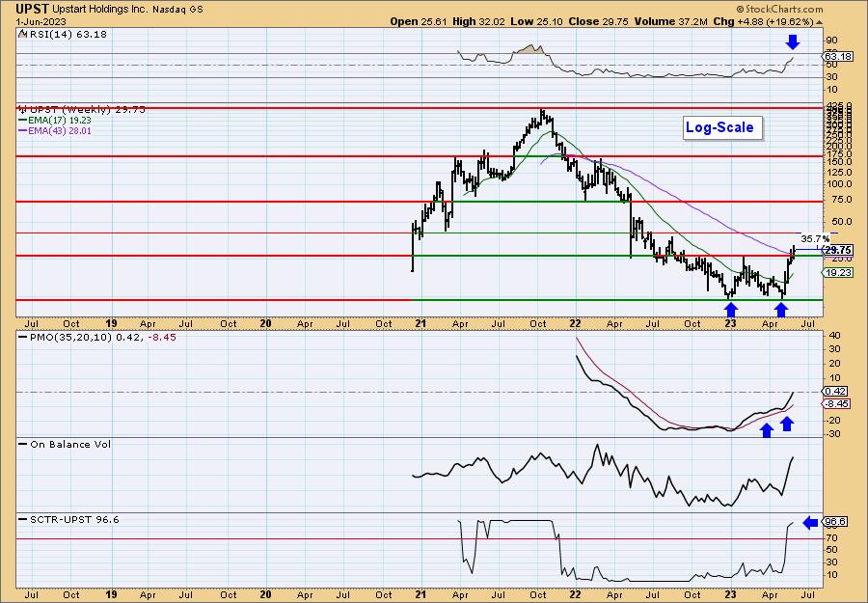Click the 29.75 last price tag on right axis
Image resolution: width=868 pixels, height=603 pixels.
click(x=837, y=250)
